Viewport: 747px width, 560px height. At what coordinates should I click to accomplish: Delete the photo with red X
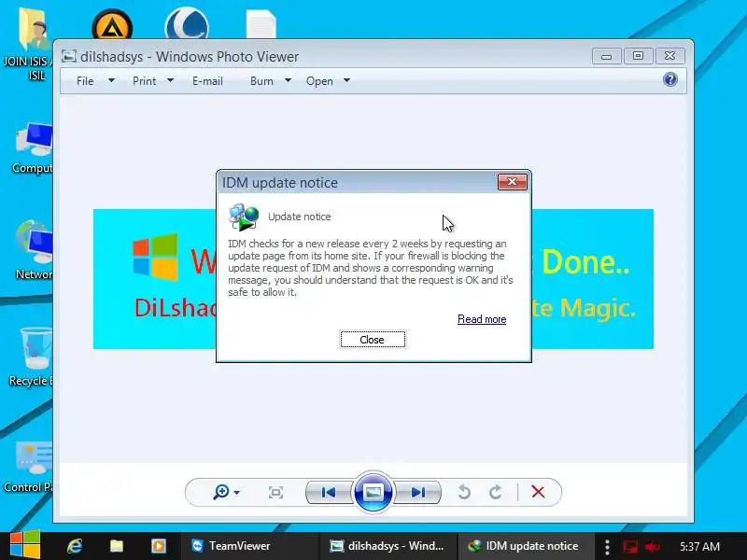tap(538, 492)
